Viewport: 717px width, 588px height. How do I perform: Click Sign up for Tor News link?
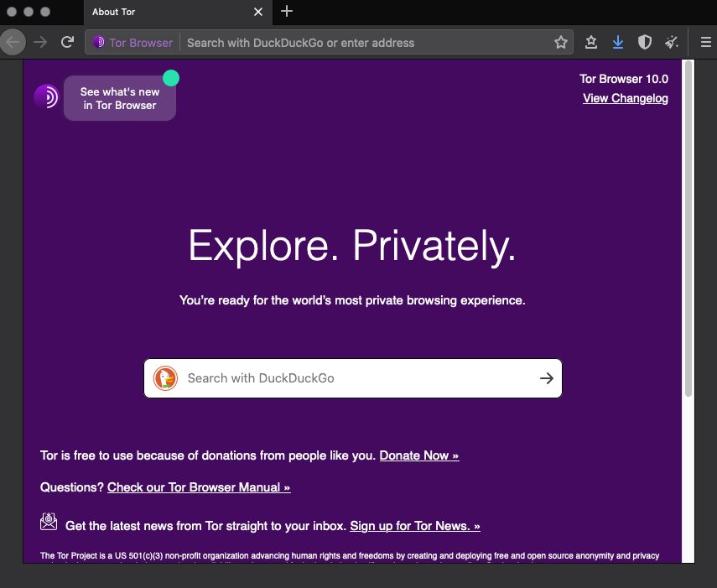coord(415,526)
